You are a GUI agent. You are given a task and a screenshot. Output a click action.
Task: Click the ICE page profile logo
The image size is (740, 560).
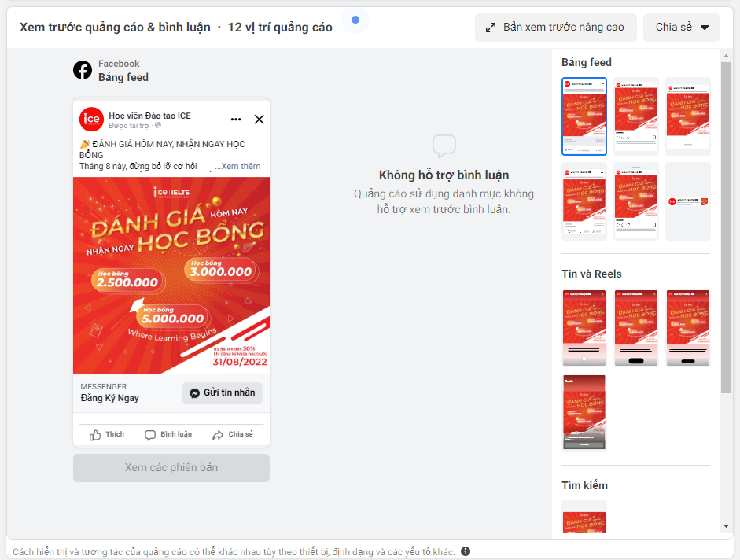coord(91,120)
